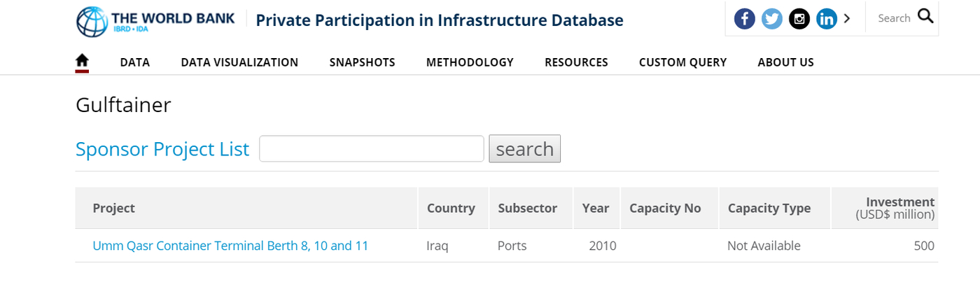This screenshot has height=287, width=980.
Task: Click the Sponsor Project List heading
Action: coord(162,149)
